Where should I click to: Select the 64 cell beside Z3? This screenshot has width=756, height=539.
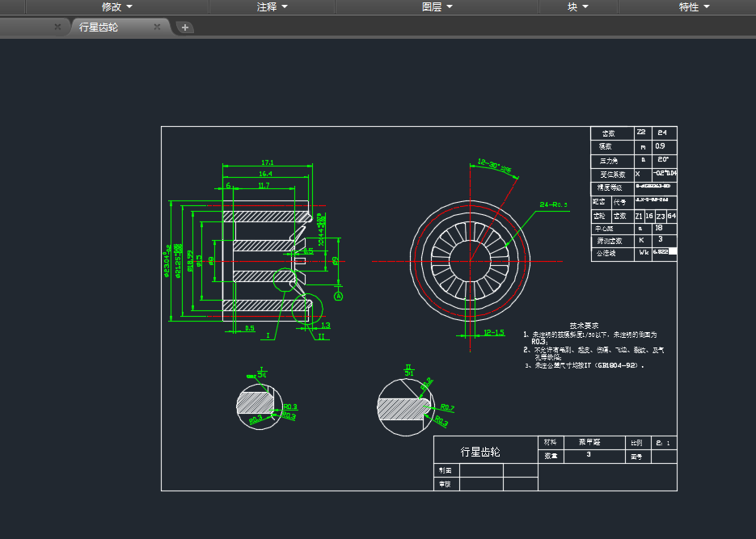click(x=672, y=217)
